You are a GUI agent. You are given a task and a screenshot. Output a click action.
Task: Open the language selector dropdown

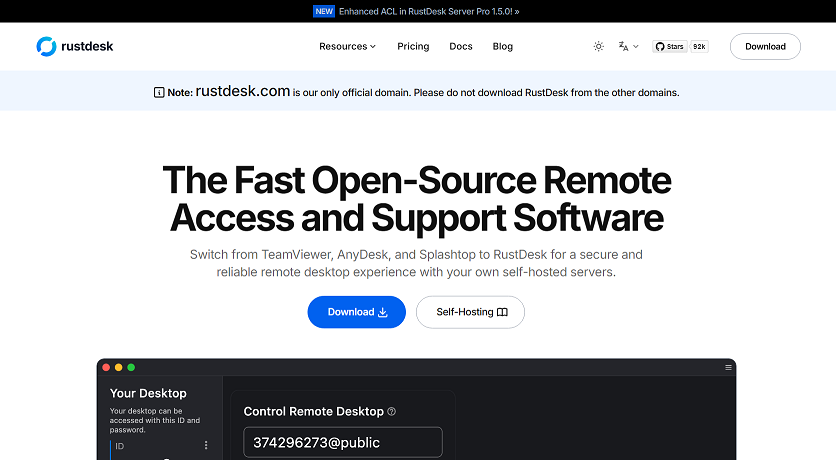[x=628, y=46]
